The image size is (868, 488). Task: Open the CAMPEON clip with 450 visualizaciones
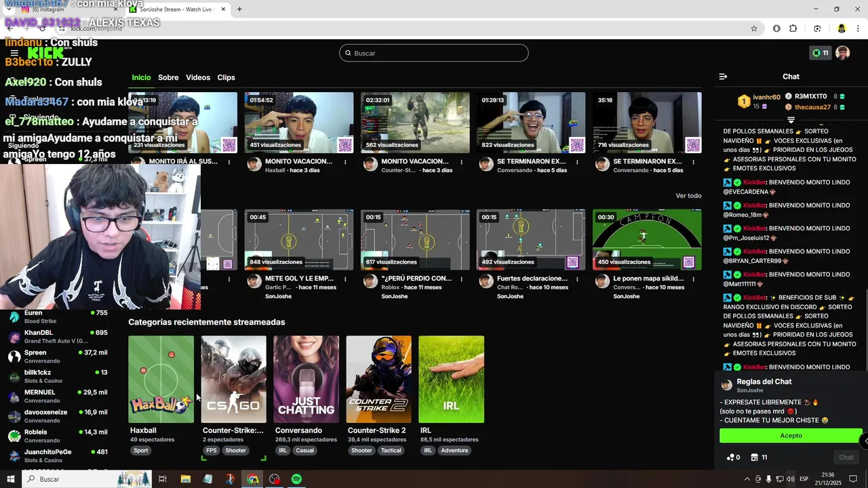click(x=647, y=240)
